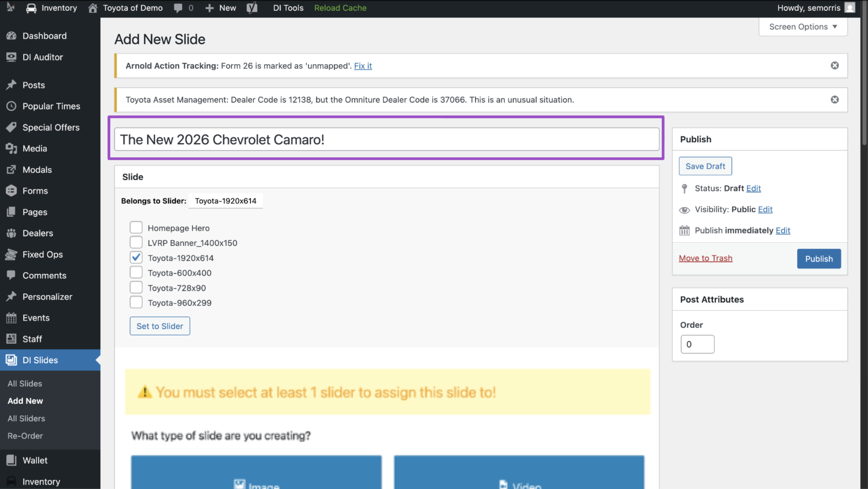Click the Forms icon in sidebar

tap(11, 191)
